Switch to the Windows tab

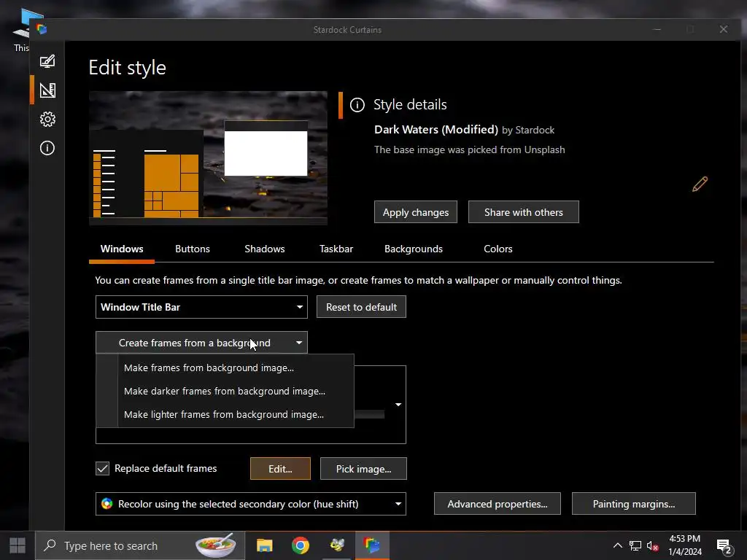click(122, 249)
